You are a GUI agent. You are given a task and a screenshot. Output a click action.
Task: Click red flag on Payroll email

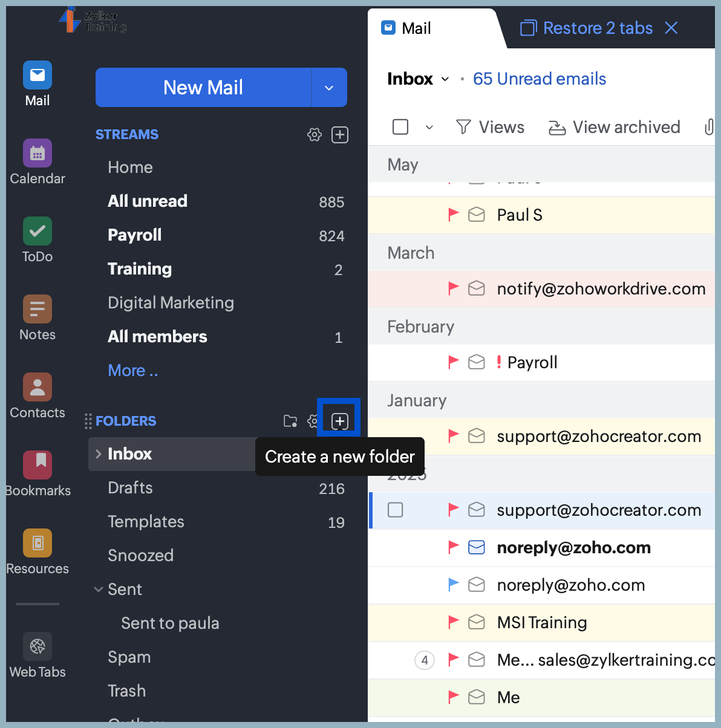[453, 362]
